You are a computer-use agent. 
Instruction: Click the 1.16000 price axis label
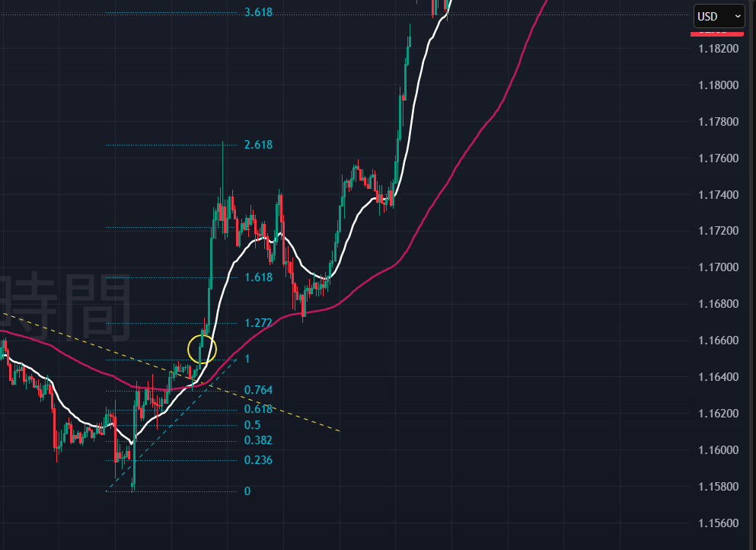tap(719, 450)
